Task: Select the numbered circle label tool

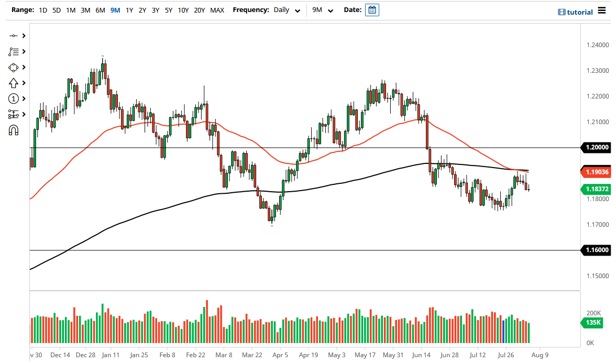Action: (14, 98)
